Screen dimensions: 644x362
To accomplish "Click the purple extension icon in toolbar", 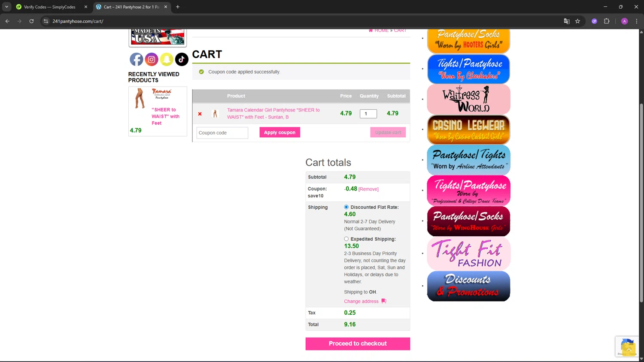I will [594, 21].
